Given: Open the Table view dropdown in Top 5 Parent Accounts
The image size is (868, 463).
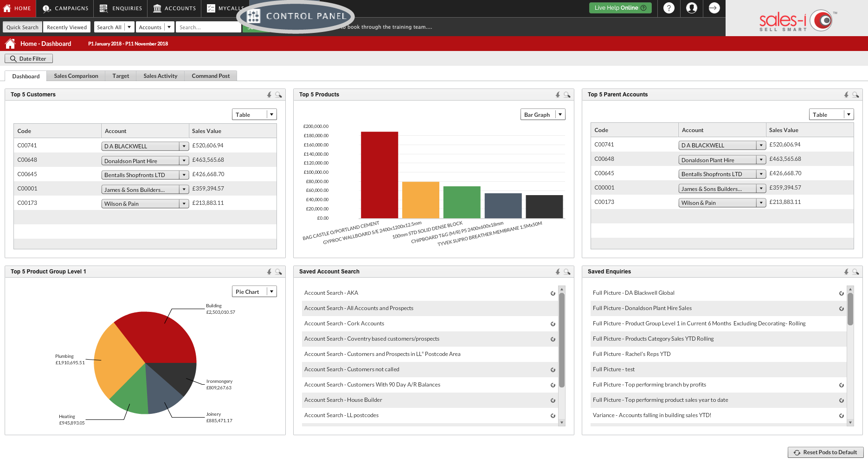Looking at the screenshot, I should (831, 114).
